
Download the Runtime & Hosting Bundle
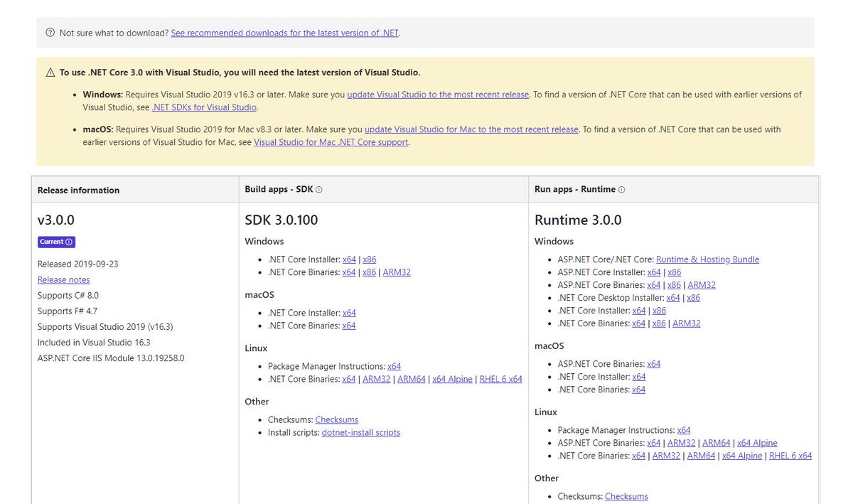click(708, 259)
